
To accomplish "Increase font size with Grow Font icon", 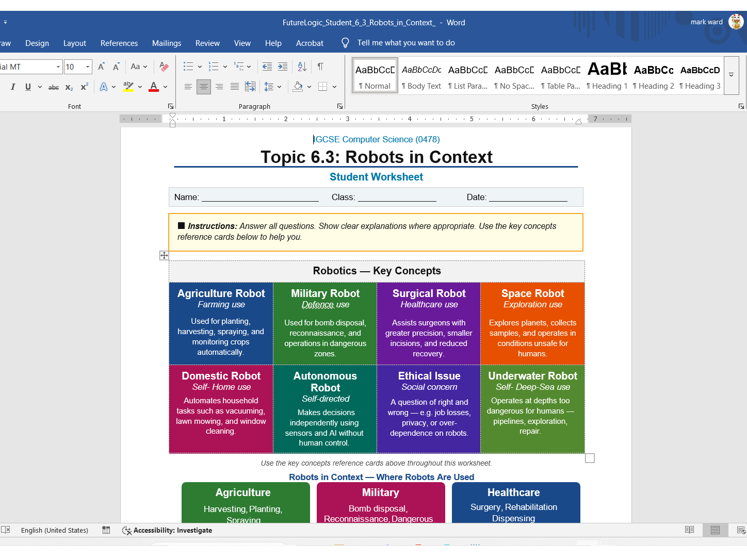I will (101, 67).
